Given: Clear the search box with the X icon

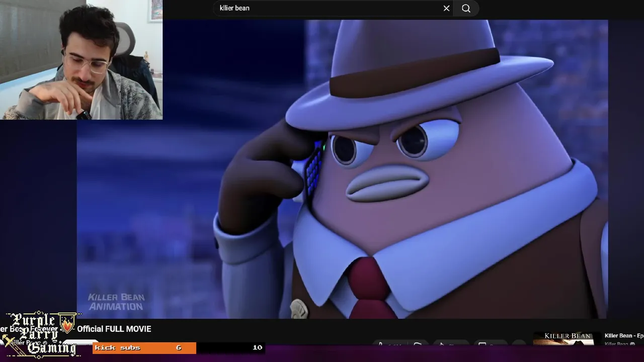Looking at the screenshot, I should 446,8.
